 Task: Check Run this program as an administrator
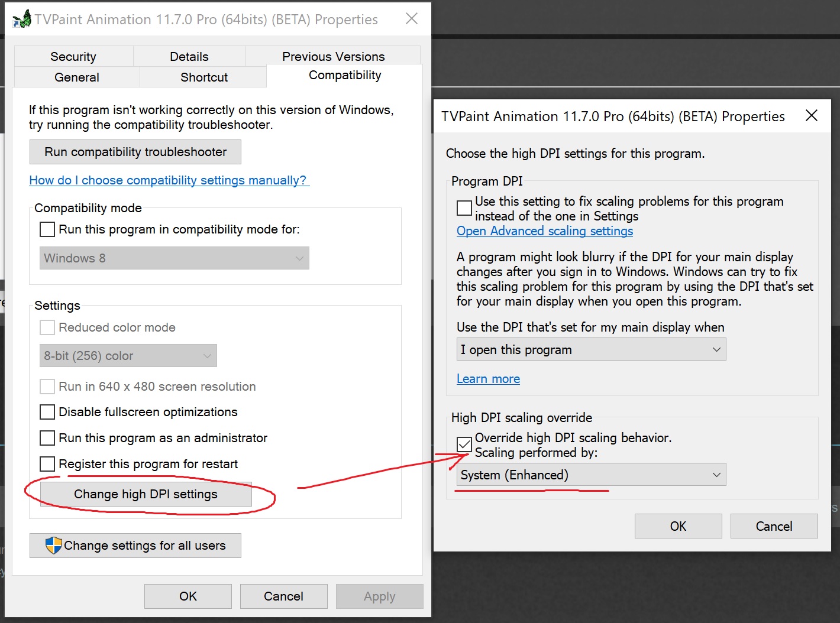coord(47,438)
